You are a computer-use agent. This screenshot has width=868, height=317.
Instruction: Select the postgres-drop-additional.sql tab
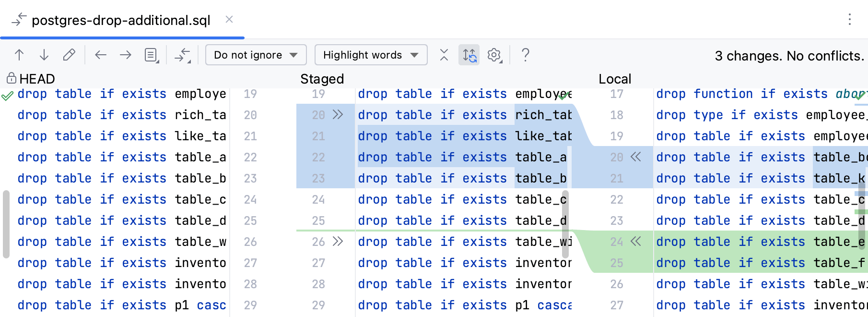click(121, 20)
